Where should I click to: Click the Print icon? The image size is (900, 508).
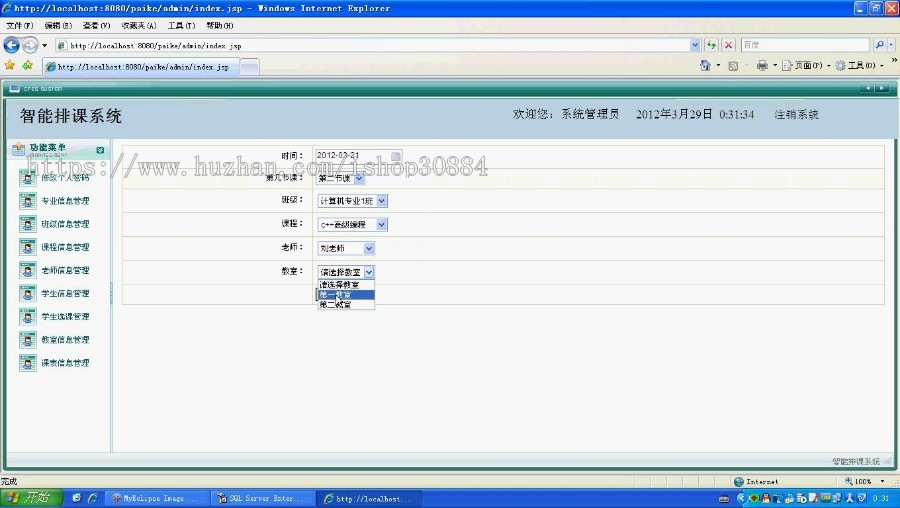pyautogui.click(x=762, y=65)
